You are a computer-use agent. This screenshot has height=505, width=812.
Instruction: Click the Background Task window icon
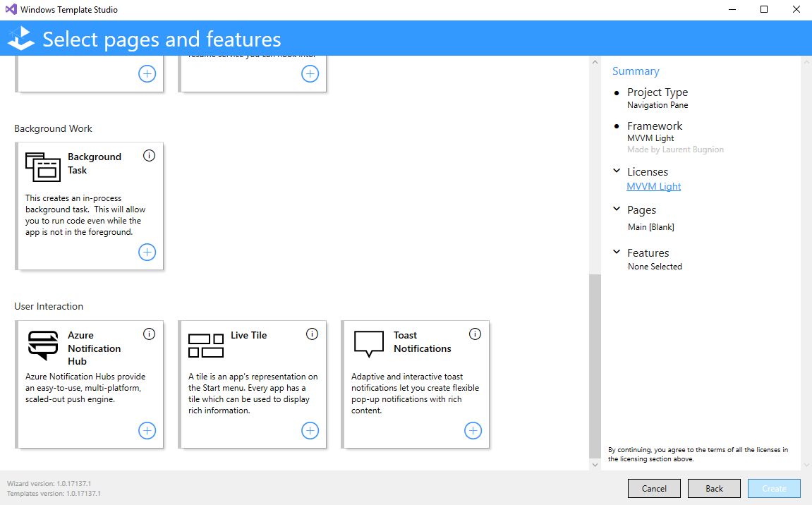point(43,166)
